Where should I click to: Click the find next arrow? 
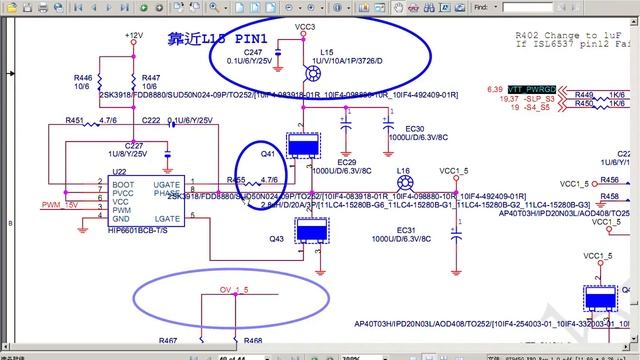pos(573,7)
